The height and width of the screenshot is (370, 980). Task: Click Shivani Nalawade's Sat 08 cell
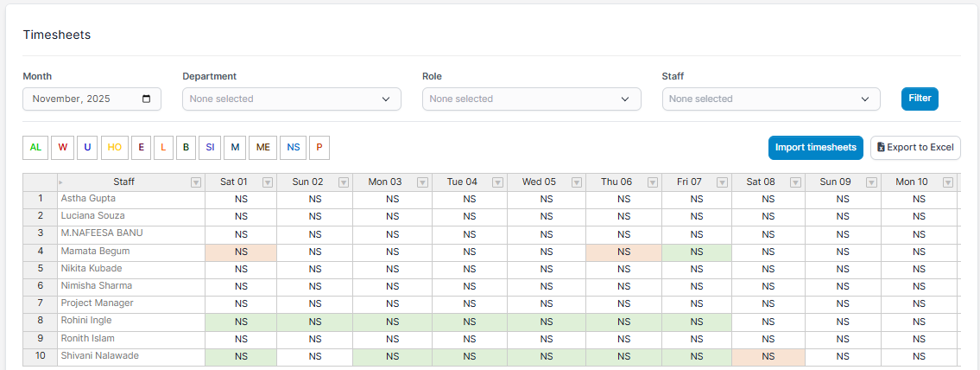pos(768,357)
